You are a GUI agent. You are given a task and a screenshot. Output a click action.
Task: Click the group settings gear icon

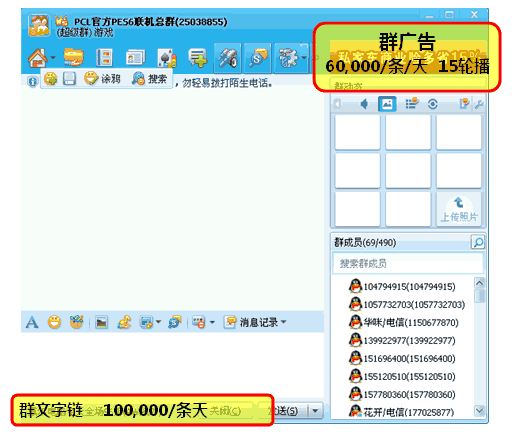tap(288, 58)
